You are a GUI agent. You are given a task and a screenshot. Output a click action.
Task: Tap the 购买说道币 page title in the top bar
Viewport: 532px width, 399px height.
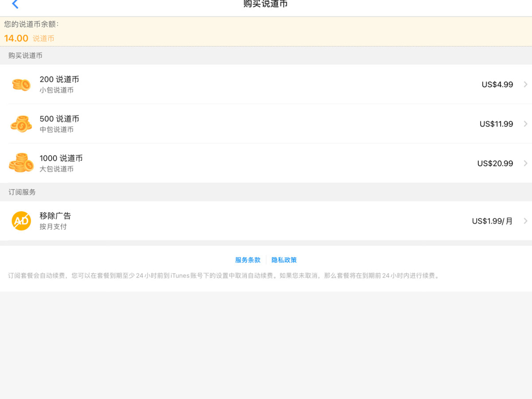pyautogui.click(x=266, y=4)
